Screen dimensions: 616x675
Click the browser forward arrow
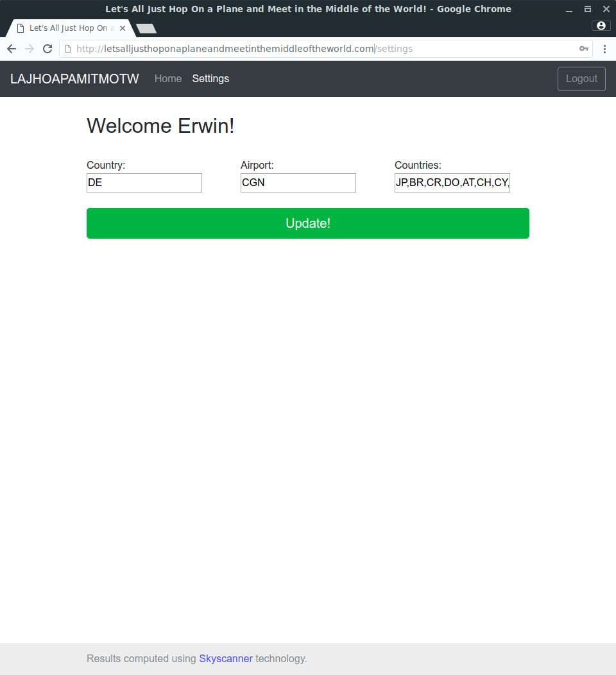30,49
